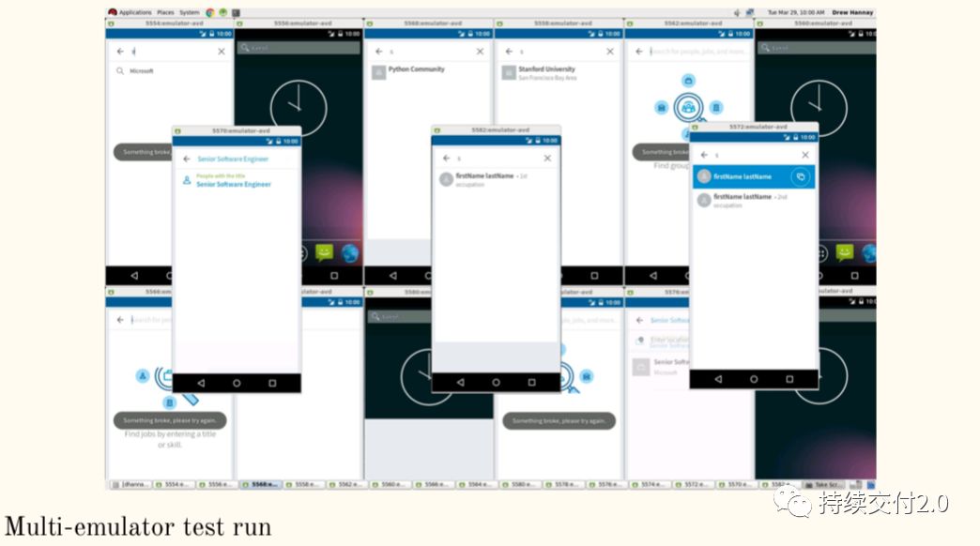Focus the search field in emulator 5562
980x546 pixels.
(x=697, y=52)
